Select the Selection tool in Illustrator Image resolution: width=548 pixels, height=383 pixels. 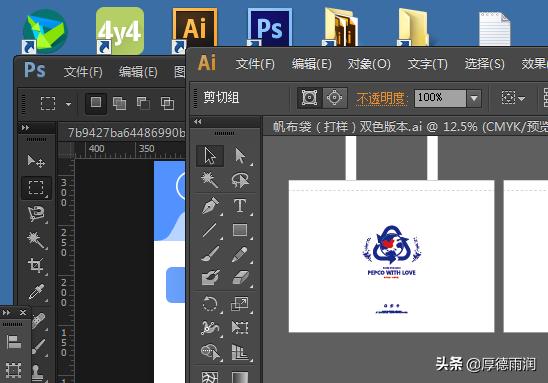210,156
